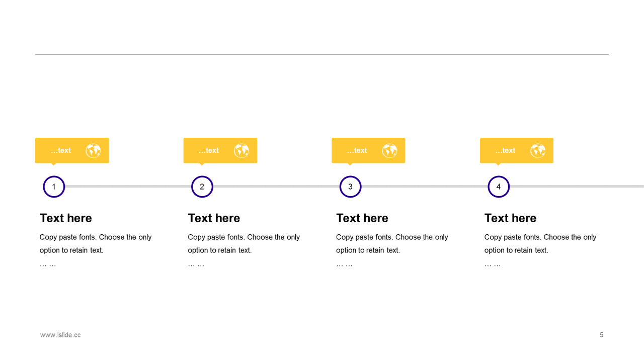The image size is (644, 362).
Task: Select the "Text here" heading under step 2
Action: (214, 218)
